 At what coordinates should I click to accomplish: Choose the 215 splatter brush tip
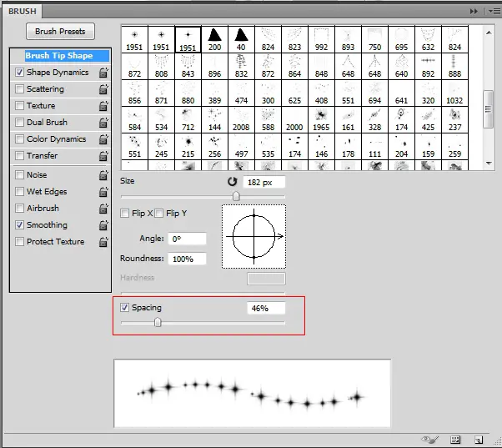(x=188, y=146)
